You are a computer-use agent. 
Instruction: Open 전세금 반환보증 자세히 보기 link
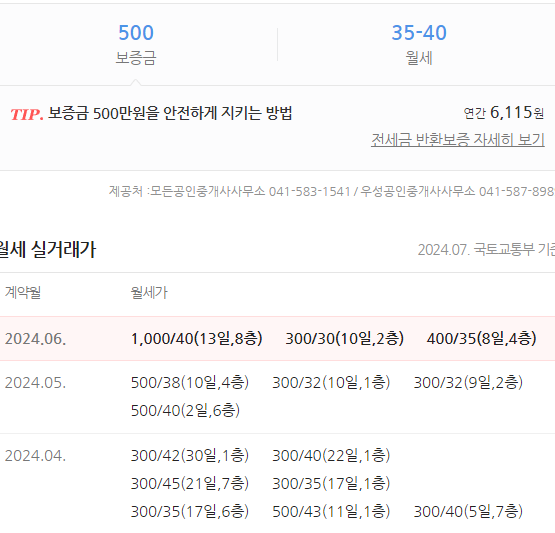pyautogui.click(x=458, y=139)
